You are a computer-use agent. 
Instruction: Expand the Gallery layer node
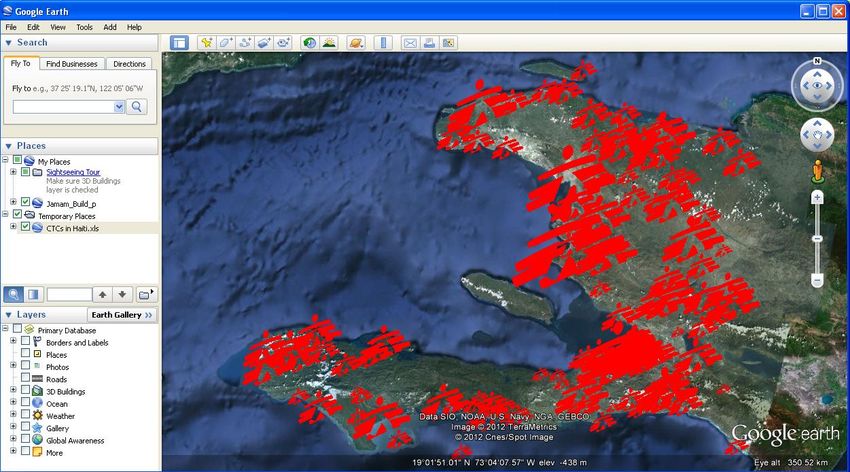coord(13,426)
